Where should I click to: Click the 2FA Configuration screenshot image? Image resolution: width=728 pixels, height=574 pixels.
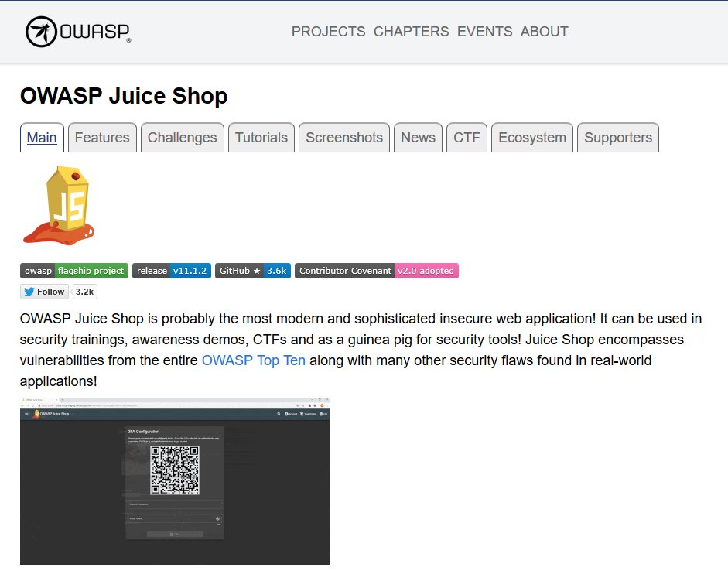[x=175, y=481]
